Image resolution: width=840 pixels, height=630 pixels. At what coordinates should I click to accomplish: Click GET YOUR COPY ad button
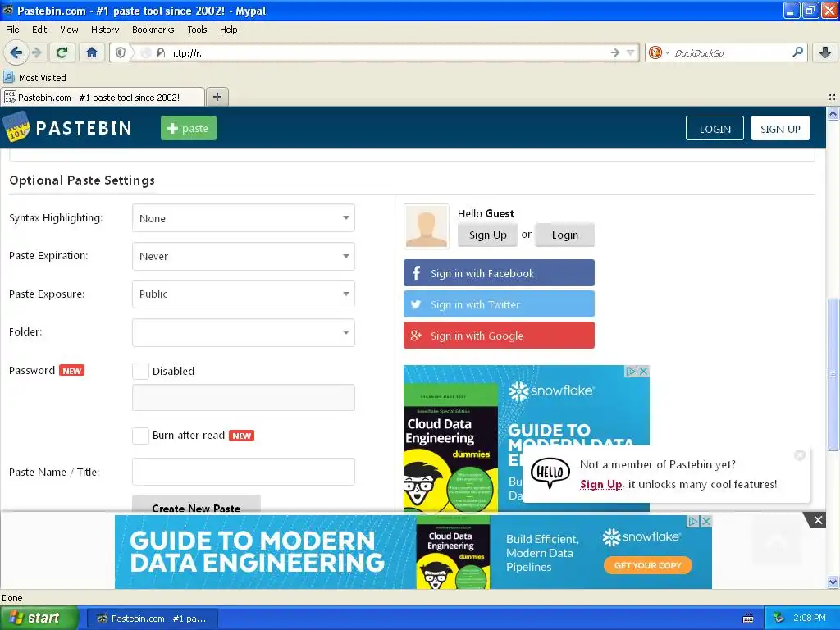click(648, 565)
